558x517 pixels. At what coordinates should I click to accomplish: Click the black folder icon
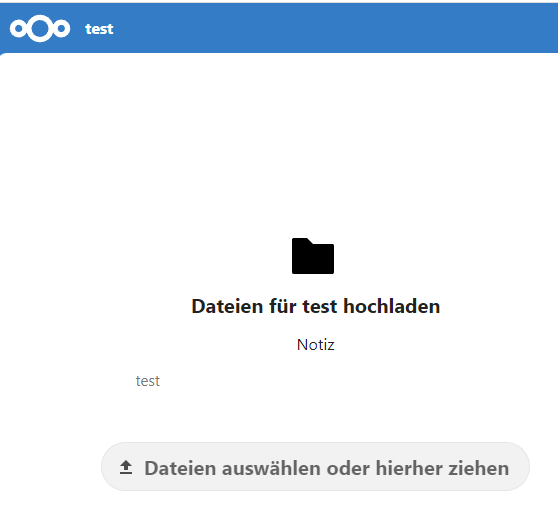coord(313,256)
